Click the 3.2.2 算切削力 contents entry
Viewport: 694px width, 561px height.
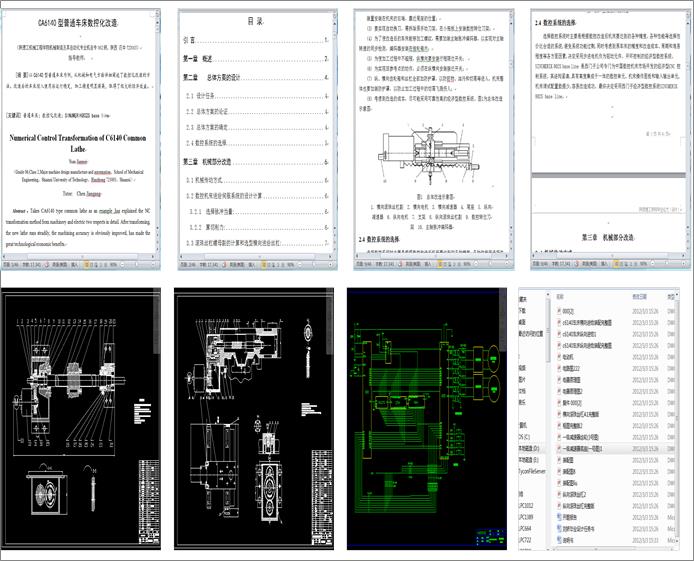pyautogui.click(x=258, y=227)
